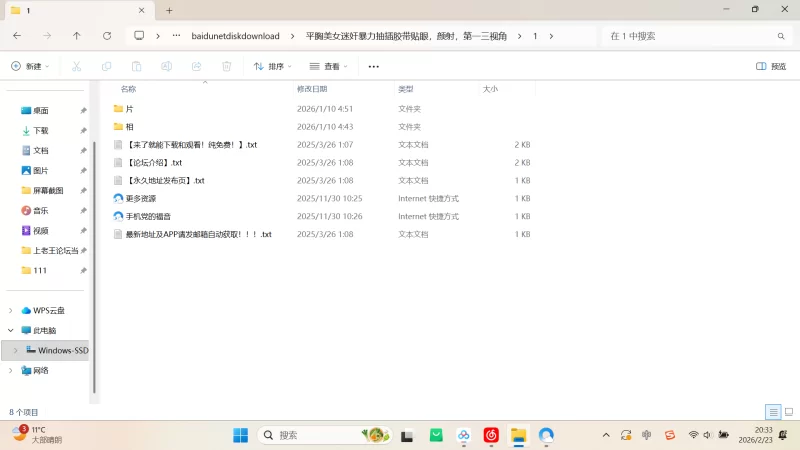Click the search box 在 1 中搜索
The image size is (800, 450).
pos(690,35)
